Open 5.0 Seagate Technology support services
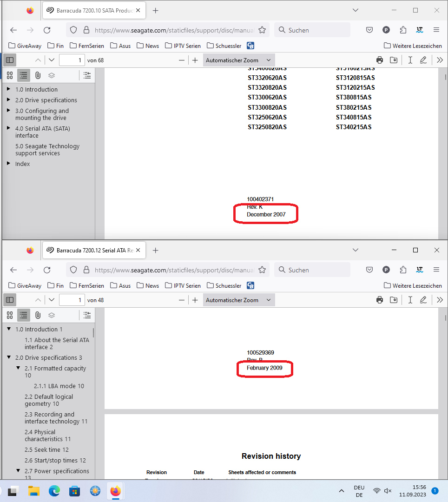The height and width of the screenshot is (502, 448). [x=47, y=150]
